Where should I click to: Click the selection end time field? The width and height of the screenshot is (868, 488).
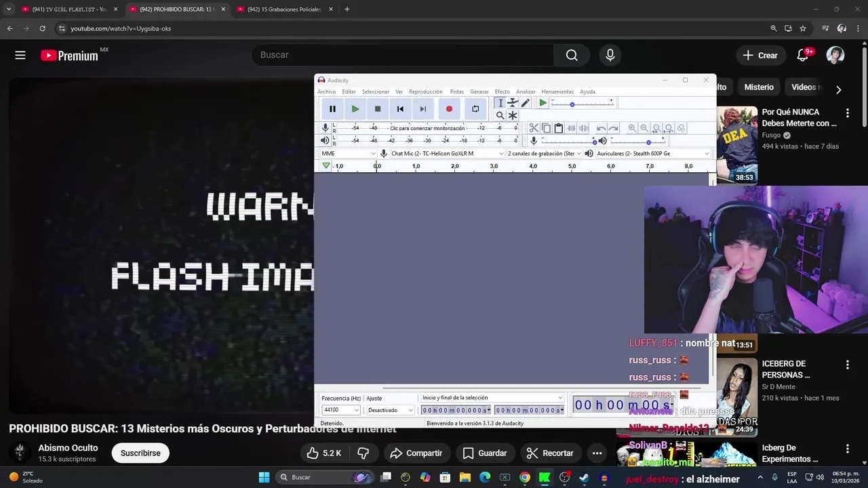tap(529, 410)
